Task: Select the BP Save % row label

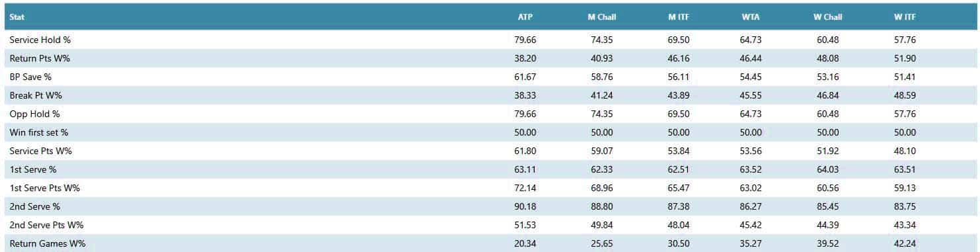Action: [30, 77]
